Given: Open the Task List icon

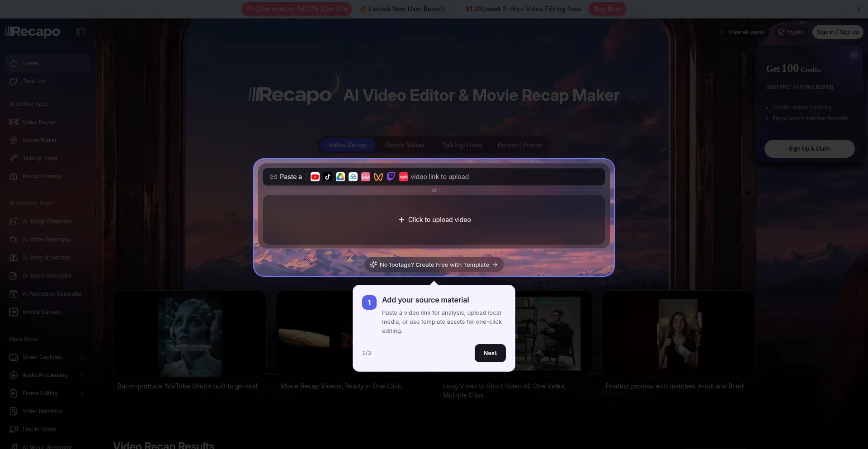Looking at the screenshot, I should click(x=14, y=81).
